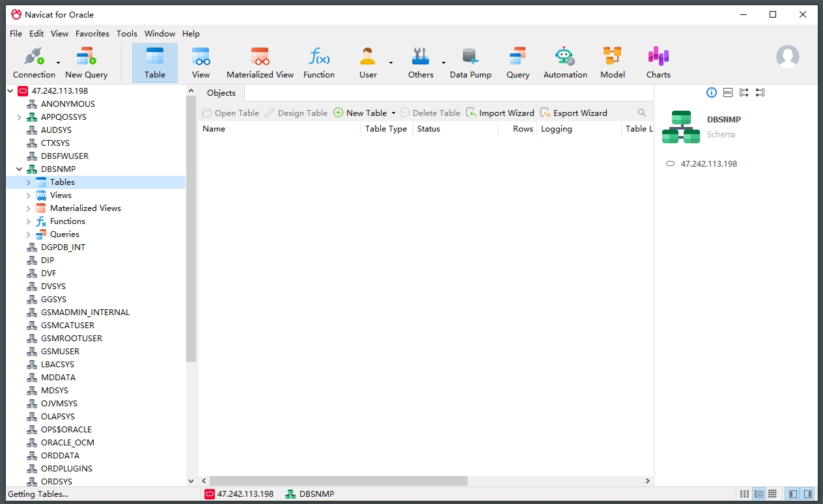Click the Function toolbar icon
The image size is (823, 504).
click(x=318, y=63)
